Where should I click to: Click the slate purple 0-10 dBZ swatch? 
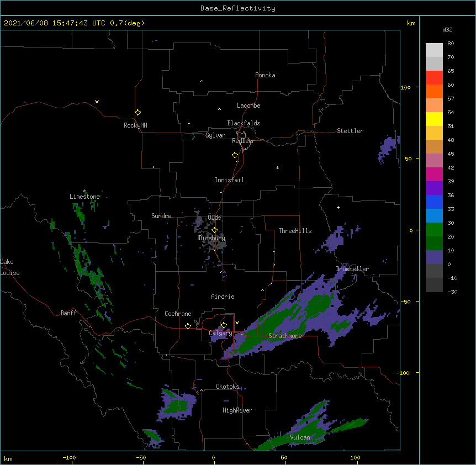434,257
